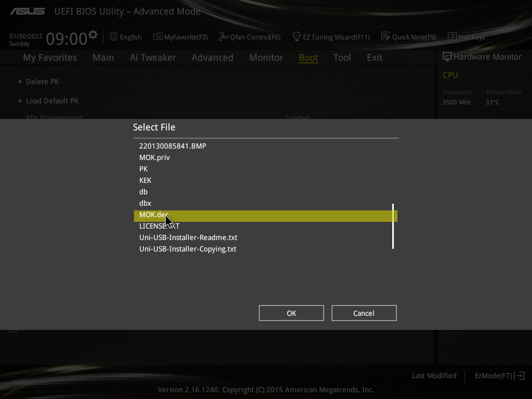The image size is (532, 399).
Task: Expand the Load Default PK arrow
Action: (x=20, y=101)
